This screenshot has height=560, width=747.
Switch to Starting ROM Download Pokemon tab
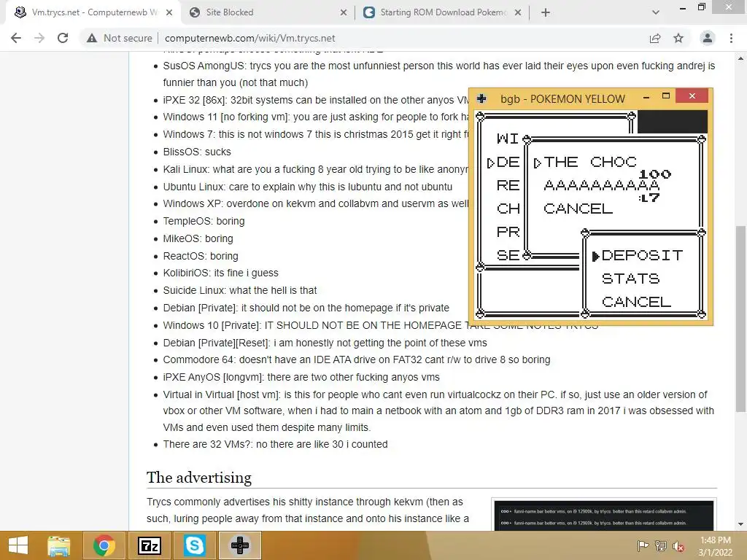pos(442,12)
